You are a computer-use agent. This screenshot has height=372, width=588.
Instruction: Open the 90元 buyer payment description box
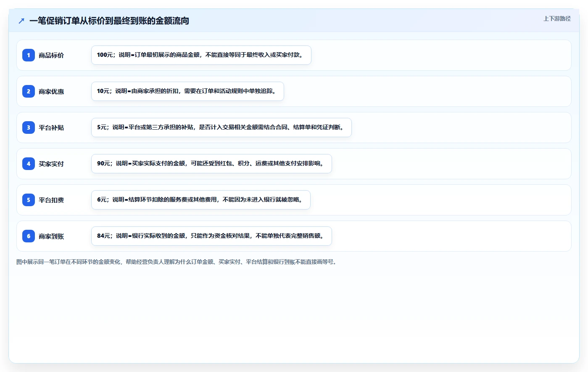(211, 164)
